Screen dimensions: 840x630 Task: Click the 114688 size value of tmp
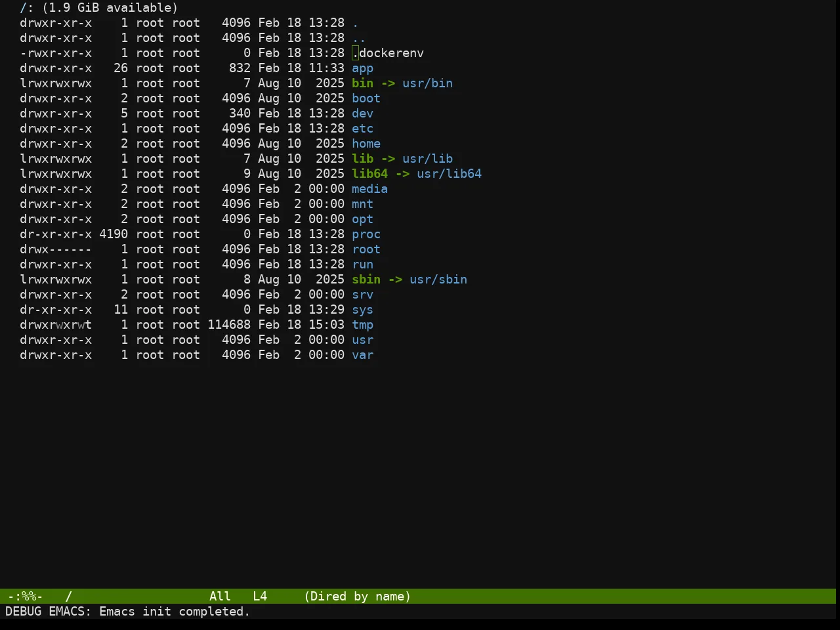tap(229, 325)
